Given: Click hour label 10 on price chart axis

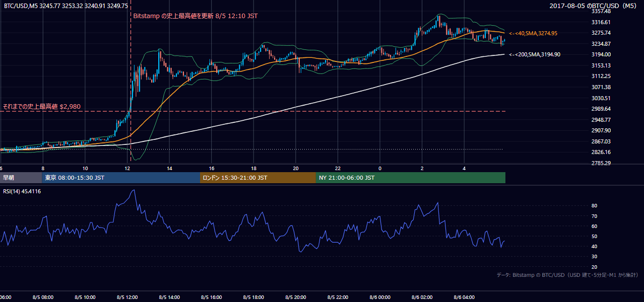Looking at the screenshot, I should (x=85, y=168).
